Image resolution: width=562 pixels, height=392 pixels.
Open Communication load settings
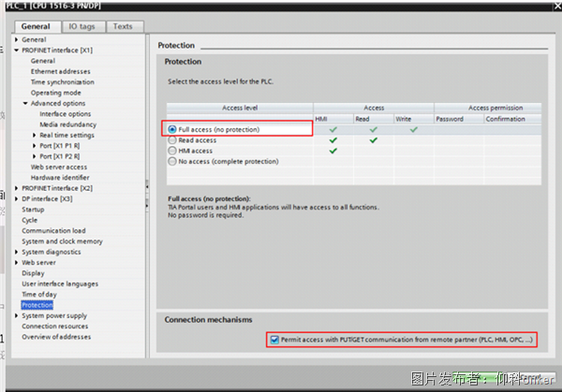(53, 230)
